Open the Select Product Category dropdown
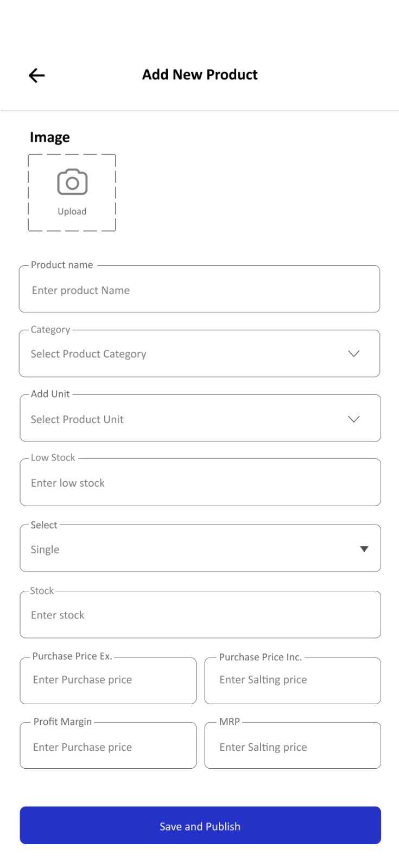The height and width of the screenshot is (868, 399). [199, 354]
